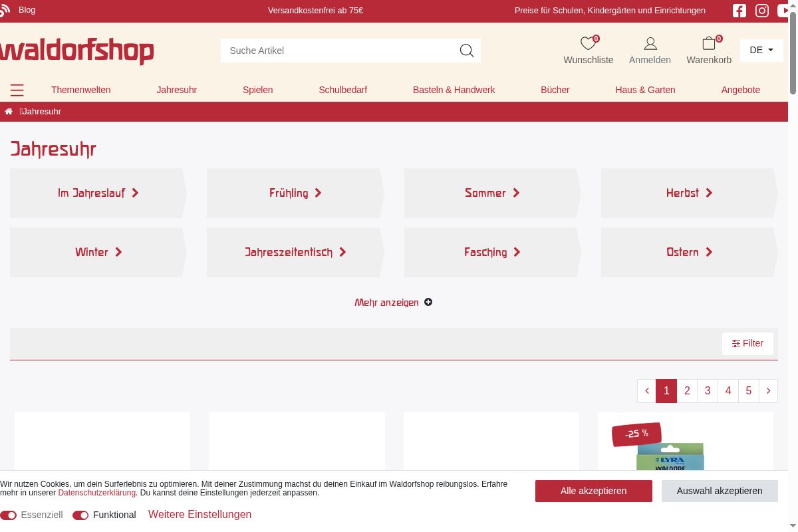Screen dimensions: 798x532
Task: Click the RSS blog icon
Action: tap(5, 10)
